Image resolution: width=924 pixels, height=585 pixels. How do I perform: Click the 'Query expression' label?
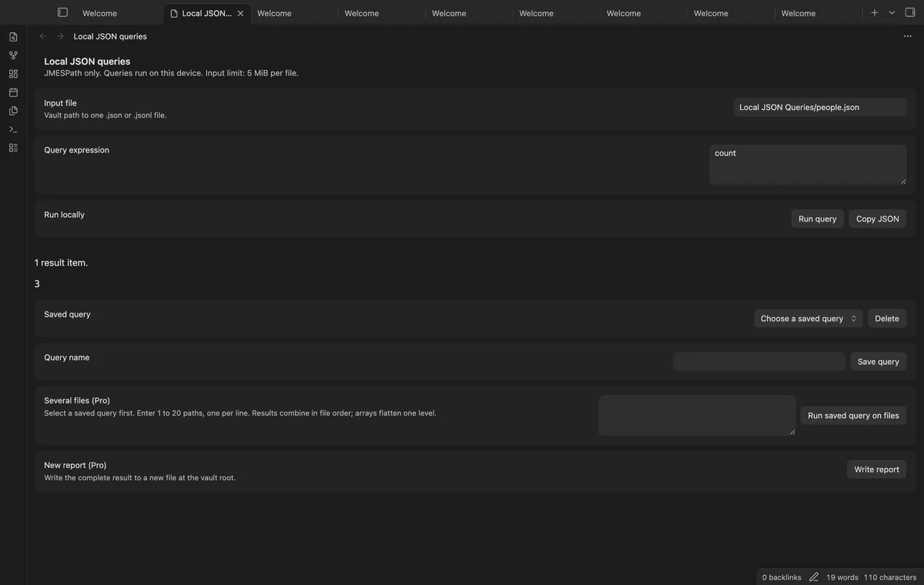coord(76,150)
